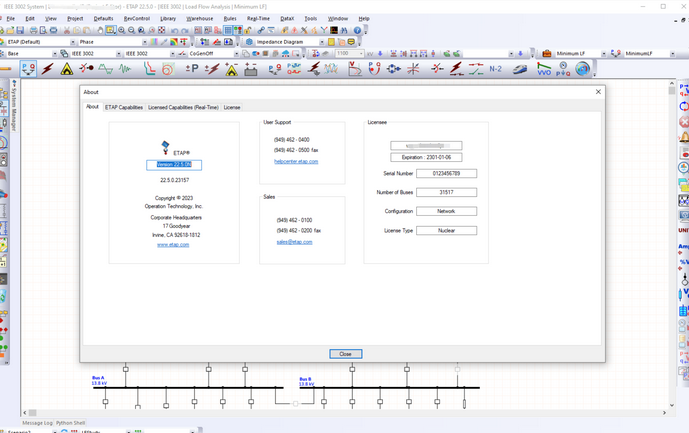Click Close button in About dialog
The height and width of the screenshot is (433, 689).
(345, 354)
